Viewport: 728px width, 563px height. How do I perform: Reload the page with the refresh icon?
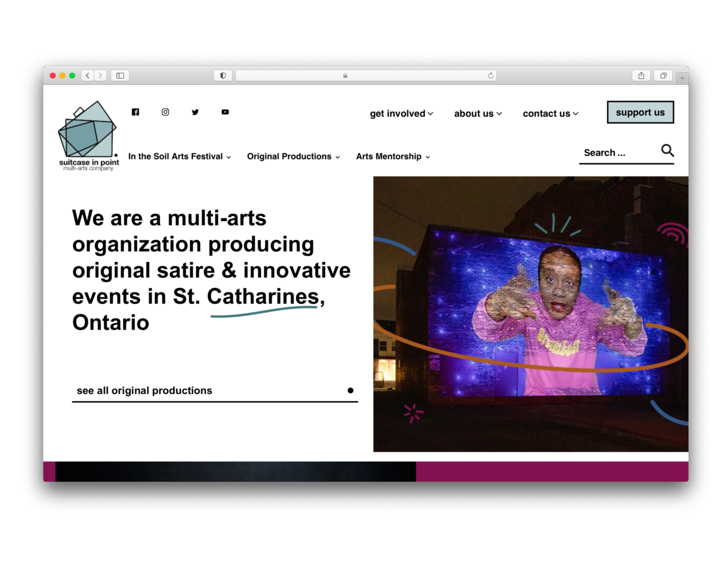490,76
